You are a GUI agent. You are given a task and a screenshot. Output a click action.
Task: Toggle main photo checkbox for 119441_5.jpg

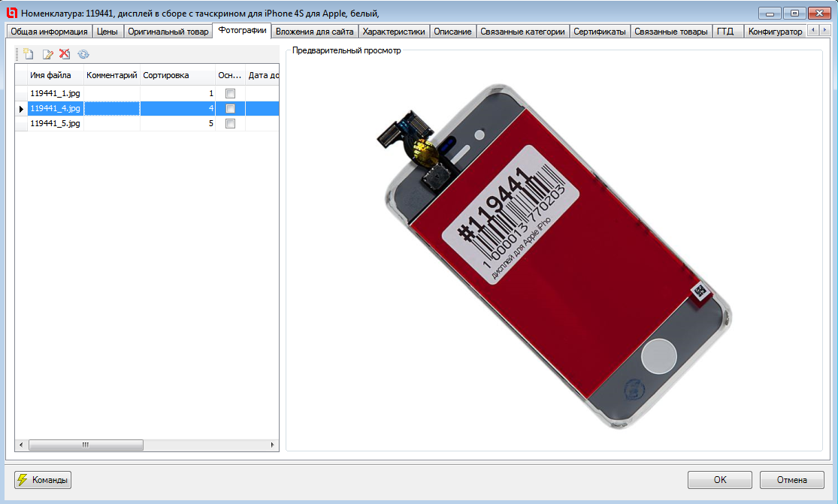230,123
